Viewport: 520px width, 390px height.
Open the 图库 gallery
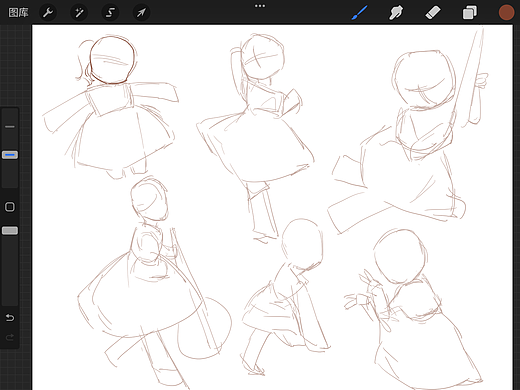click(x=18, y=13)
